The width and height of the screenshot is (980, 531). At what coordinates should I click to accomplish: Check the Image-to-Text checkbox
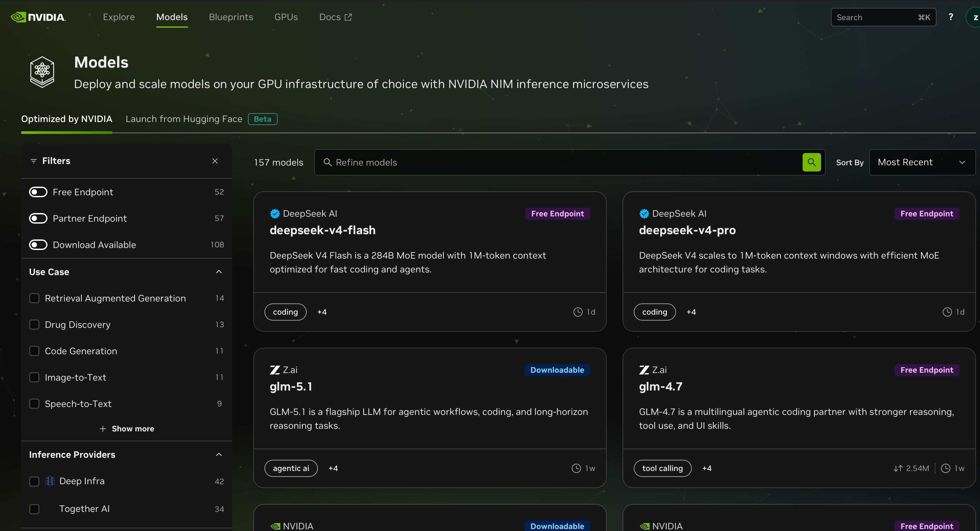34,377
